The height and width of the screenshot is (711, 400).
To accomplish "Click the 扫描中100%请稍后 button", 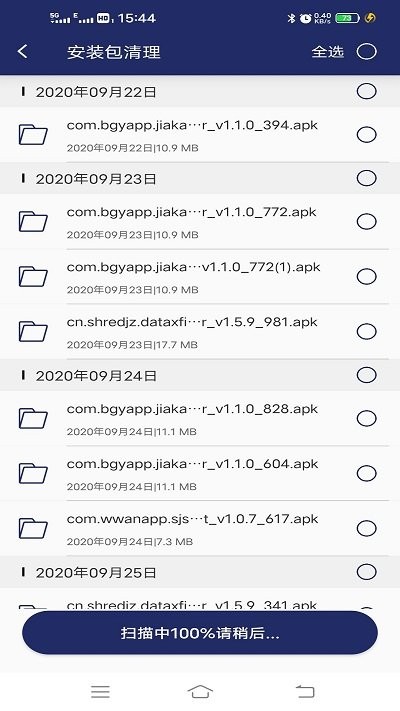I will click(200, 633).
